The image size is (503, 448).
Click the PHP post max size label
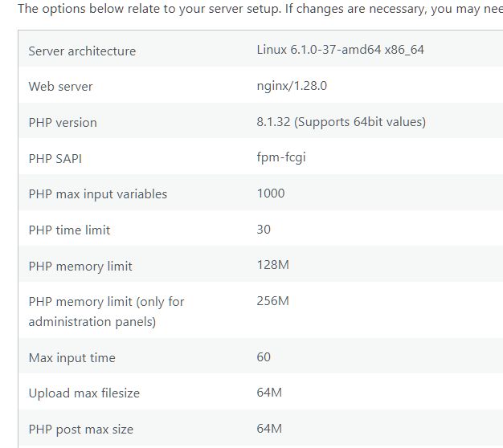pyautogui.click(x=80, y=430)
